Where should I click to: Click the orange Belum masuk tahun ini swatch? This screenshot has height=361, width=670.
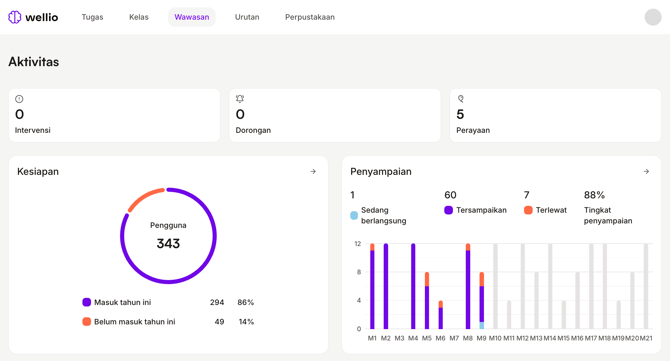[86, 321]
